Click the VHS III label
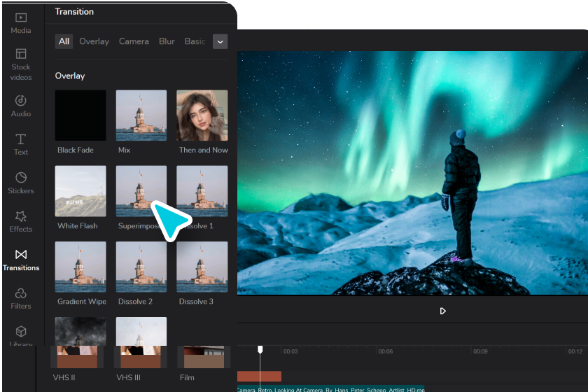 pos(128,378)
